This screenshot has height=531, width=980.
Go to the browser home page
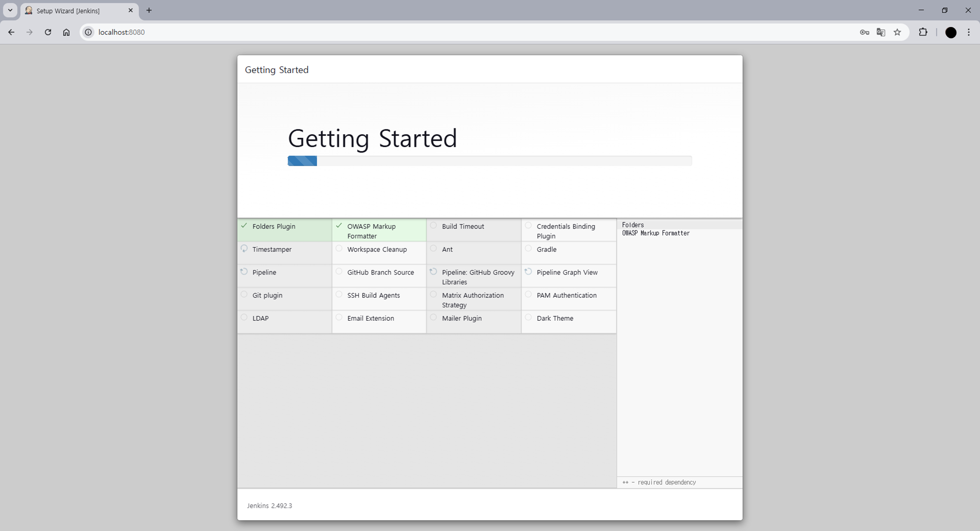click(66, 32)
